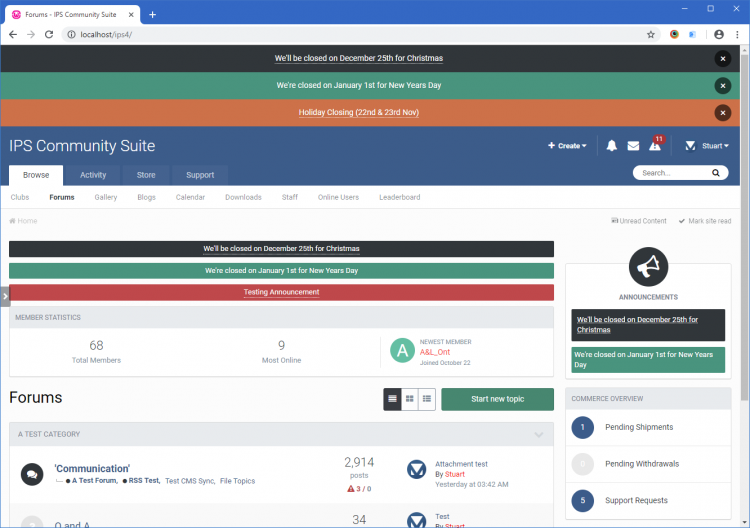Open the Testing Announcement link

pyautogui.click(x=281, y=292)
